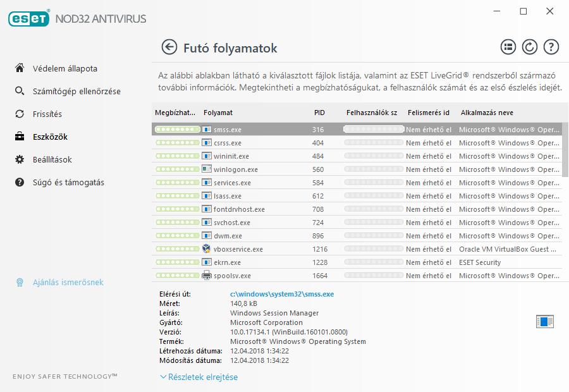Click the large file icon in details pane
The width and height of the screenshot is (569, 392).
click(x=545, y=322)
